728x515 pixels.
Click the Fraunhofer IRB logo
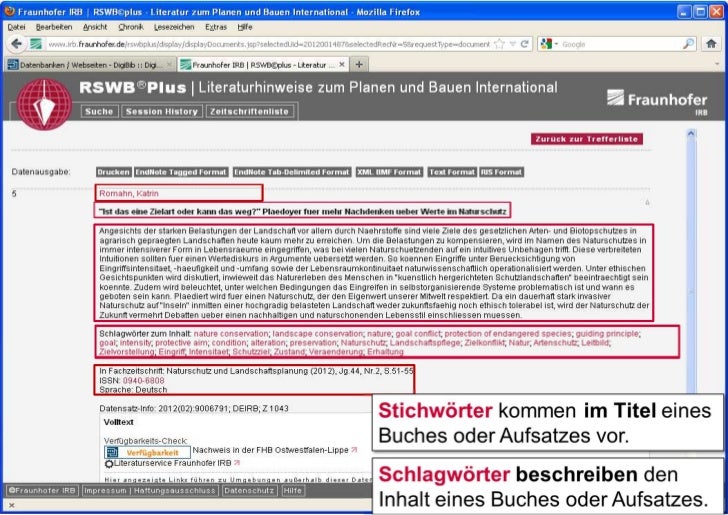pos(657,101)
